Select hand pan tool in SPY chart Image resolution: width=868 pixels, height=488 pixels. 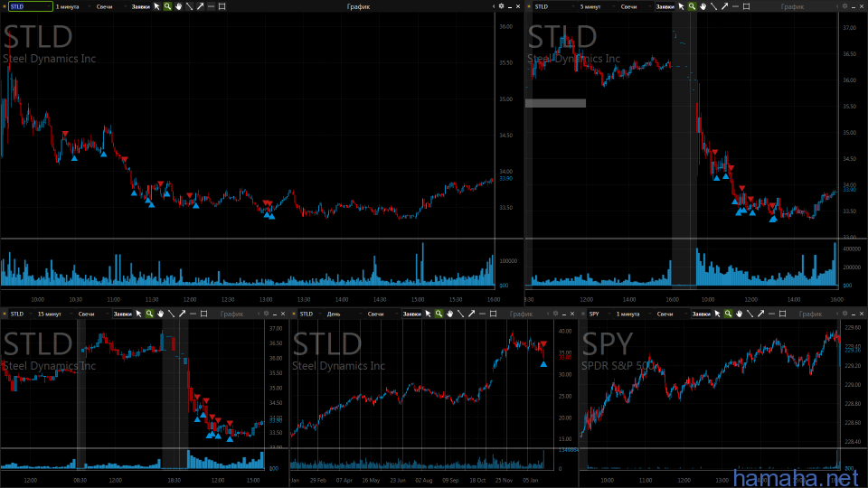(x=740, y=314)
